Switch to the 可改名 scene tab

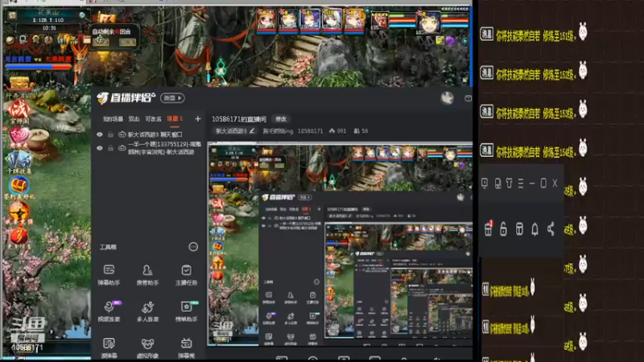point(153,119)
